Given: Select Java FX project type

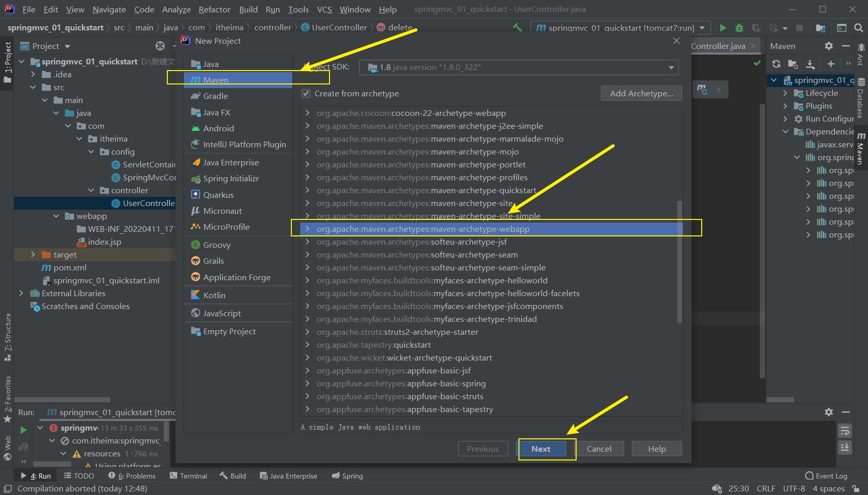Looking at the screenshot, I should coord(238,112).
